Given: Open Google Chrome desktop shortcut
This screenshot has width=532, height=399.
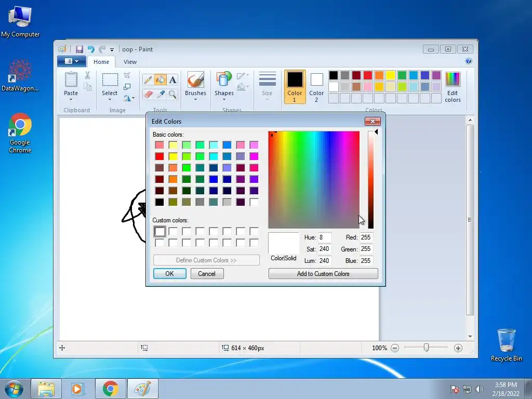Looking at the screenshot, I should [20, 133].
